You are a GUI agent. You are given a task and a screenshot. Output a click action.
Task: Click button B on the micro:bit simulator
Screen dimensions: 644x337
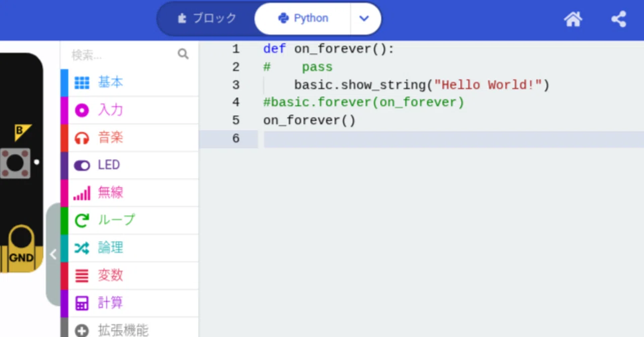pyautogui.click(x=15, y=163)
